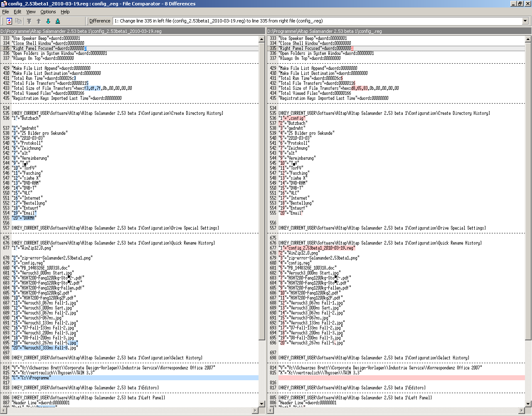Click the Recompare files toolbar icon
532x416 pixels.
click(x=9, y=21)
